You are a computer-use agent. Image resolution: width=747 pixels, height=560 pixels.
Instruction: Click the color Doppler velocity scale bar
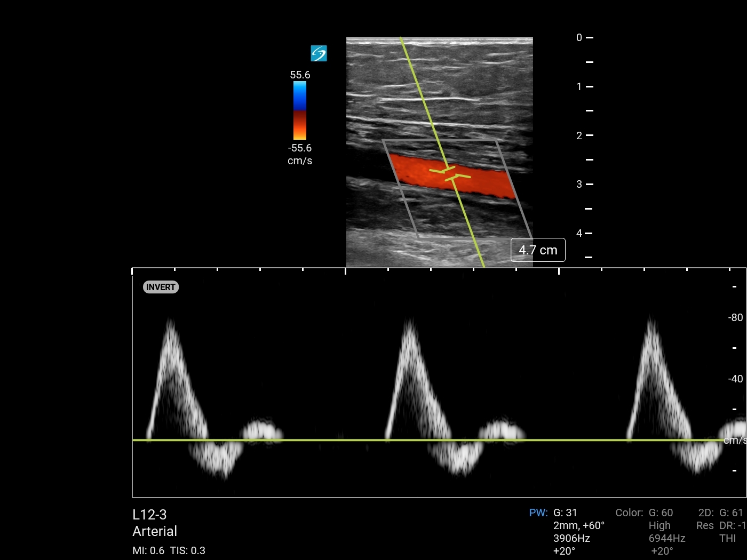(300, 110)
